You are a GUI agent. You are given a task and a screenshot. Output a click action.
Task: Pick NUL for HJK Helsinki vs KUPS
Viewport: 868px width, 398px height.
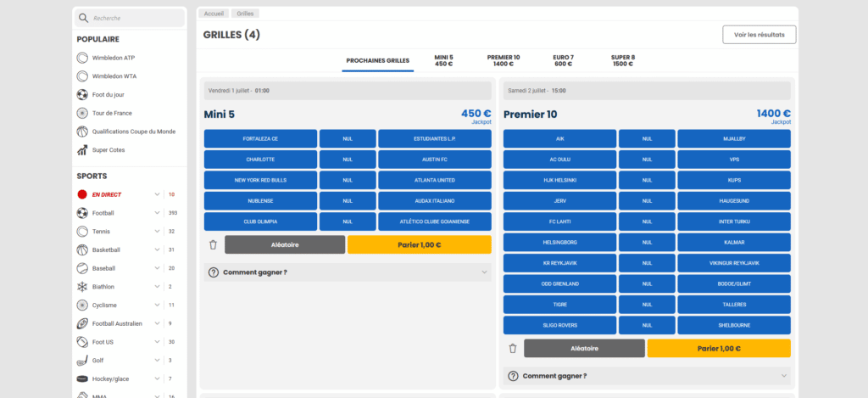click(647, 180)
